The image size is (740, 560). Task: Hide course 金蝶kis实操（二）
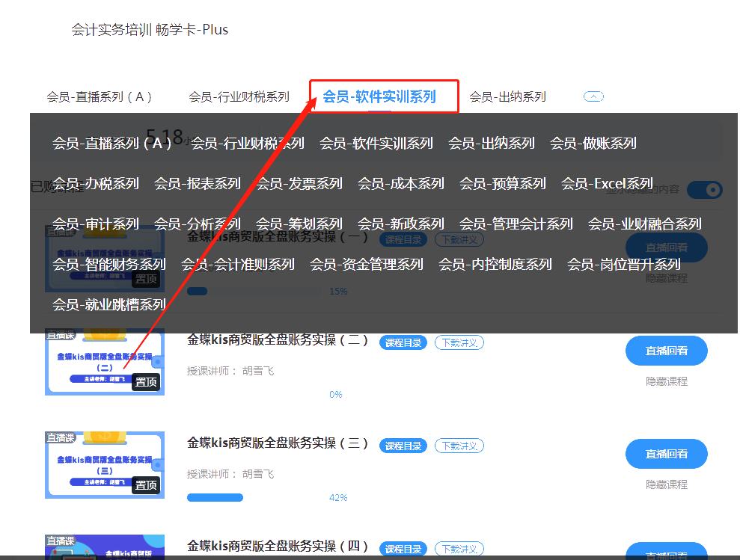click(x=667, y=381)
